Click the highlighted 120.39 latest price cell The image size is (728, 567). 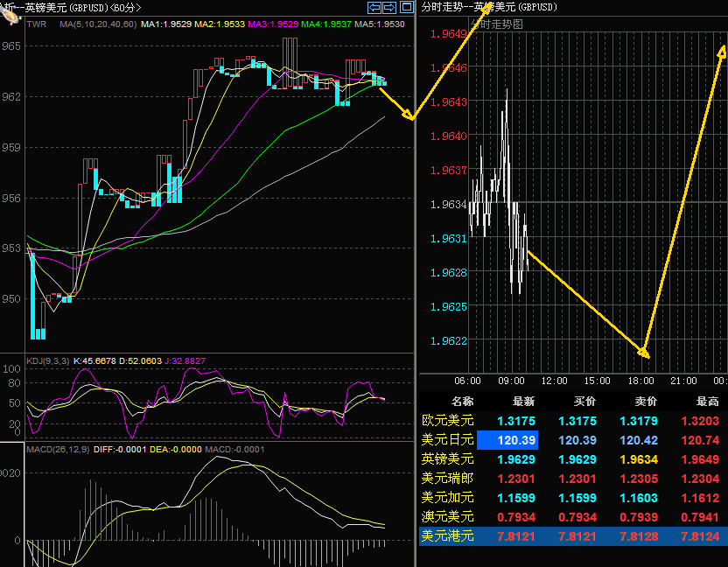click(x=511, y=439)
